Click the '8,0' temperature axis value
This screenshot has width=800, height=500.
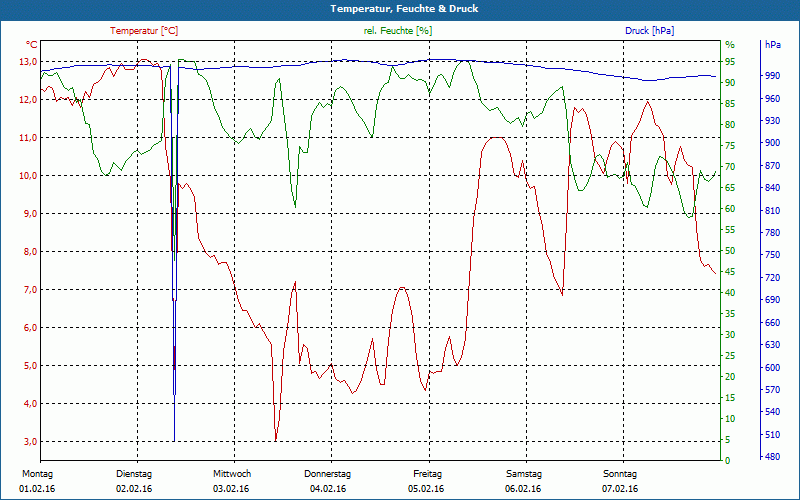pos(30,252)
